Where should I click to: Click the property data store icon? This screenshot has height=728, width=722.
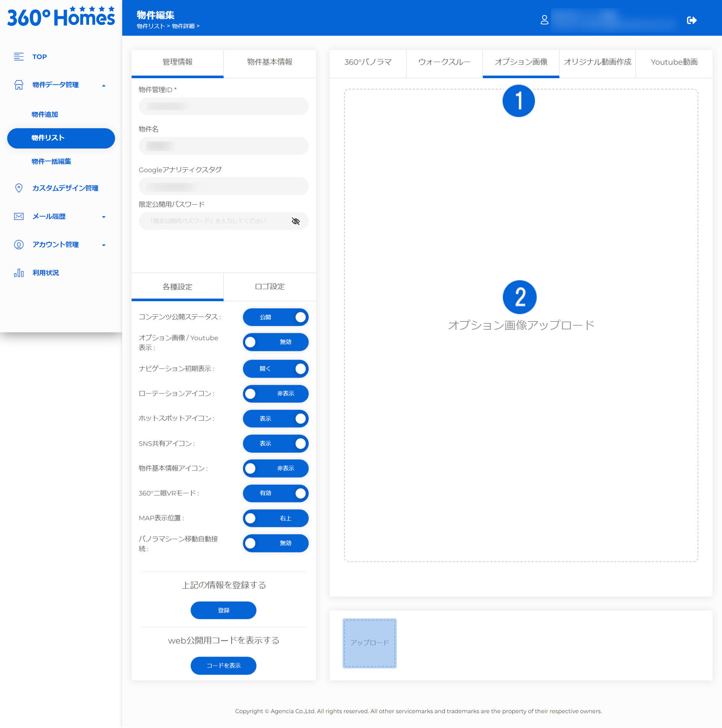pyautogui.click(x=18, y=85)
